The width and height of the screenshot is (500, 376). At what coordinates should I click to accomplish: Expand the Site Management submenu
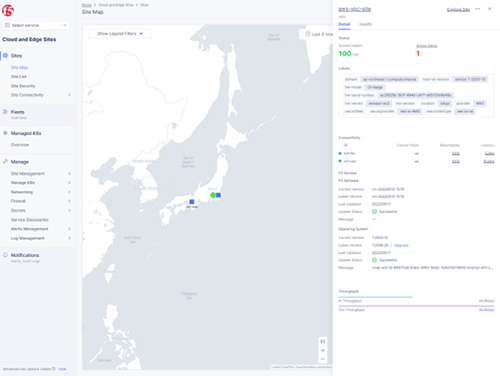69,174
